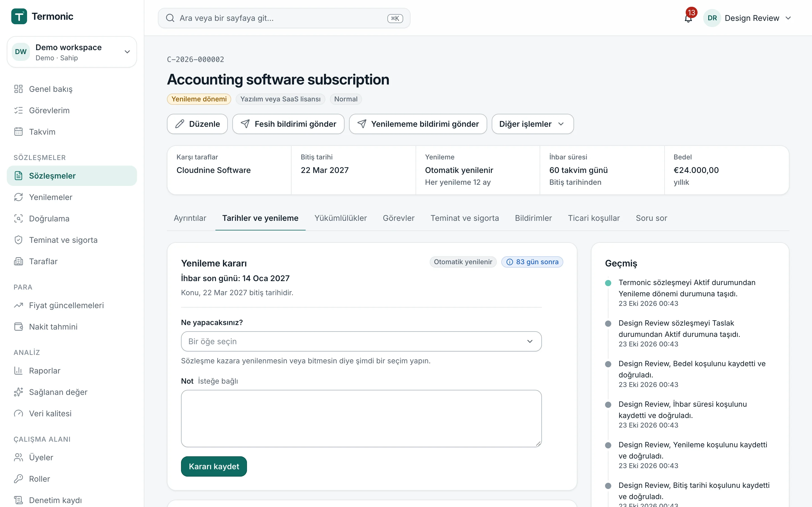Image resolution: width=812 pixels, height=507 pixels.
Task: Open Takvim via its calendar icon
Action: [x=18, y=132]
